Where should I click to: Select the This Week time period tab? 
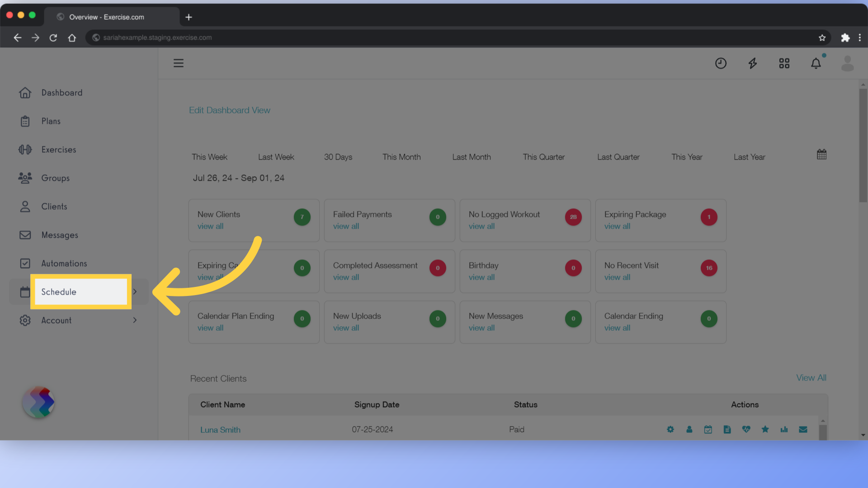coord(209,157)
